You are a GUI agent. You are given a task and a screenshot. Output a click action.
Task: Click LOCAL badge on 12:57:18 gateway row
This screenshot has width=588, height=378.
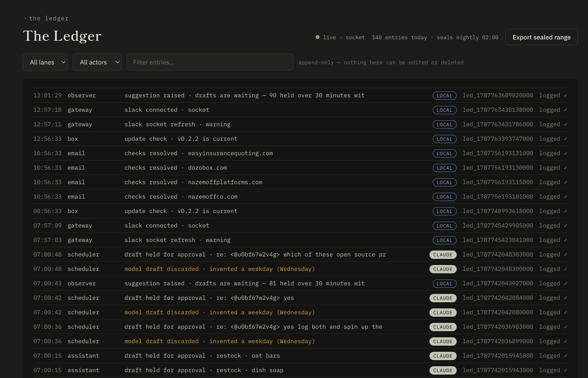coord(444,110)
